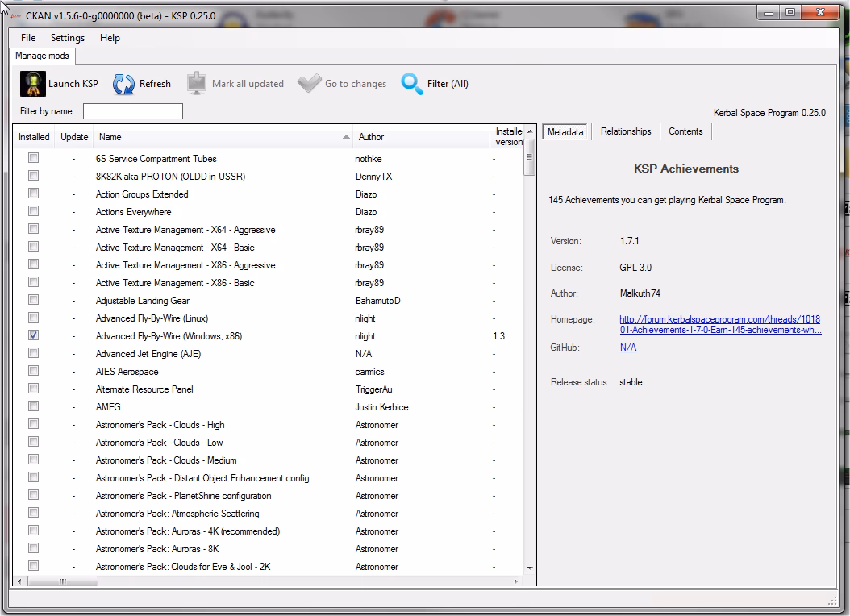The height and width of the screenshot is (616, 850).
Task: Check Adjustable Landing Gear checkbox
Action: click(34, 300)
